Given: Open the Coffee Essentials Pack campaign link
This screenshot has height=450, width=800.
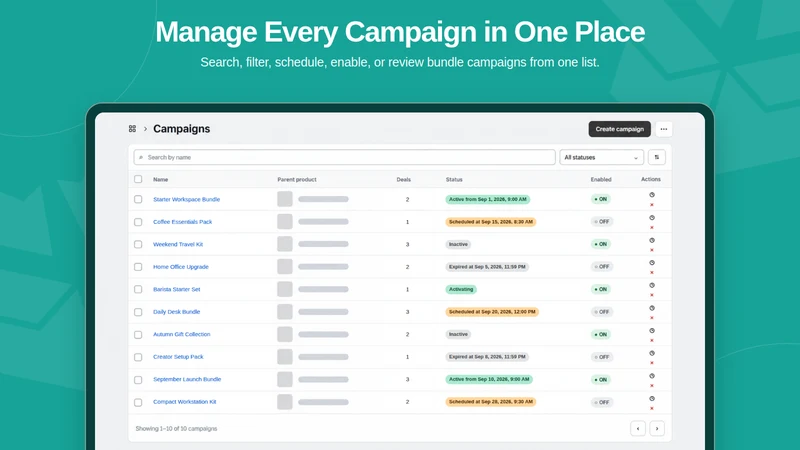Looking at the screenshot, I should click(x=182, y=222).
